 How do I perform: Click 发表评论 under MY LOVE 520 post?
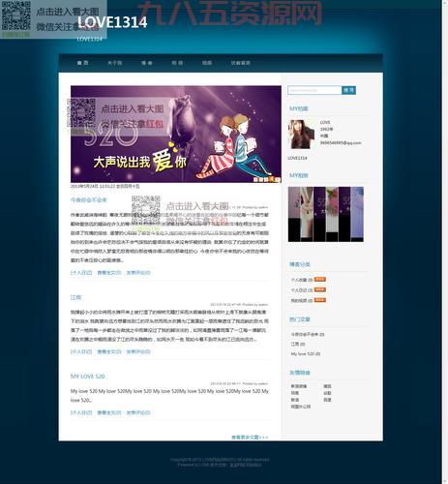(x=138, y=412)
